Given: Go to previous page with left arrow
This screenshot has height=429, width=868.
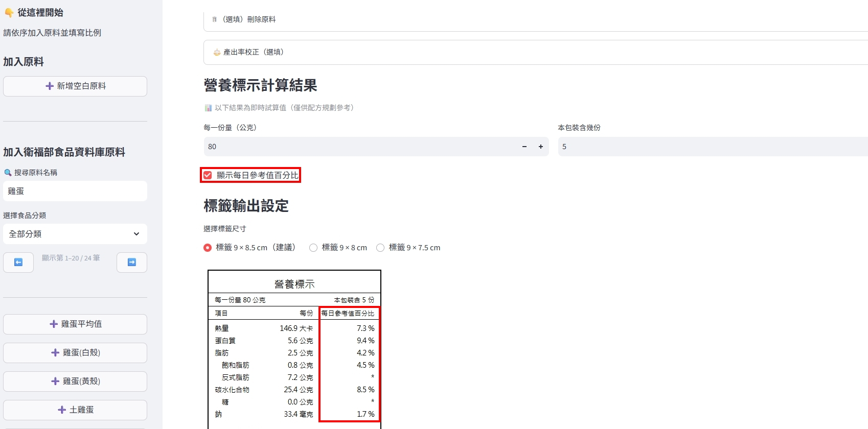Looking at the screenshot, I should pos(18,263).
